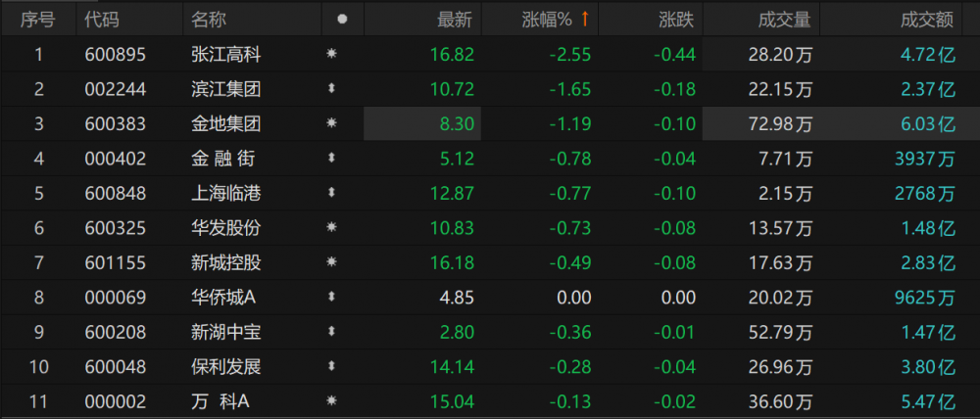Click the marker icon in 金地集团 row

331,123
